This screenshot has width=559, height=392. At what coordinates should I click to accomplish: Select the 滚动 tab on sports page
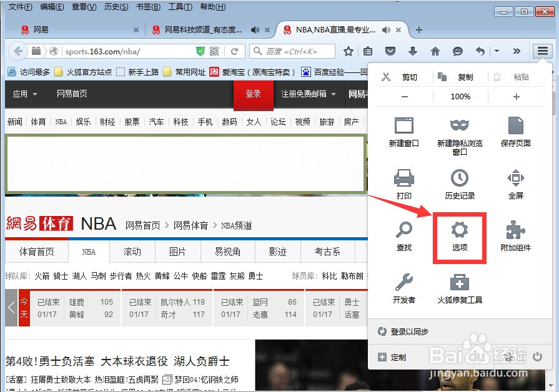point(132,252)
